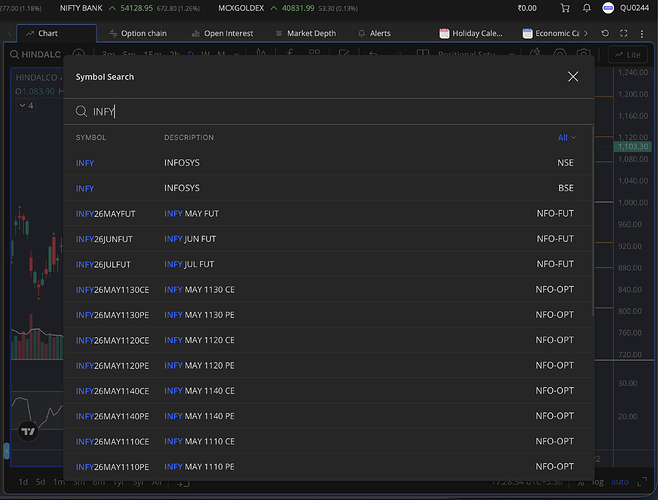Switch to the Open Interest tab
The height and width of the screenshot is (500, 658).
point(222,34)
